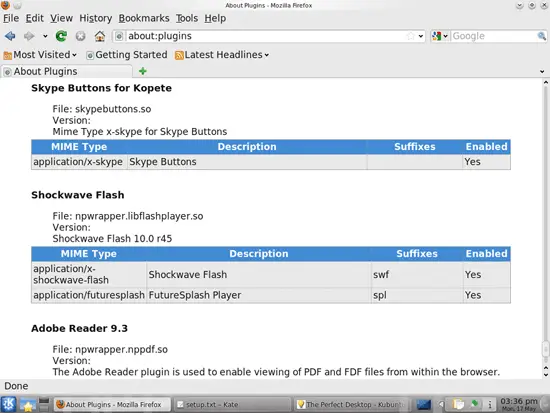
Task: Expand the Latest Headlines feed dropdown
Action: click(x=222, y=55)
